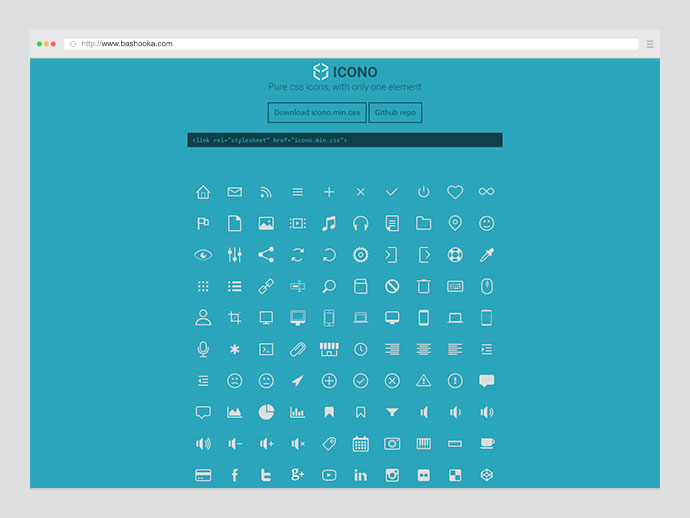690x518 pixels.
Task: Click the volume mute speaker-x icon
Action: click(297, 444)
